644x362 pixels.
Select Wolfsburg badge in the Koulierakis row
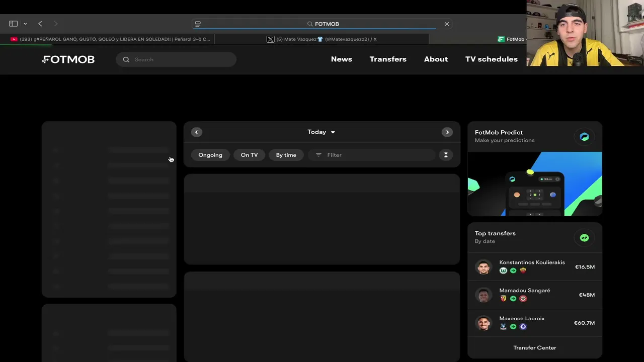pos(503,270)
